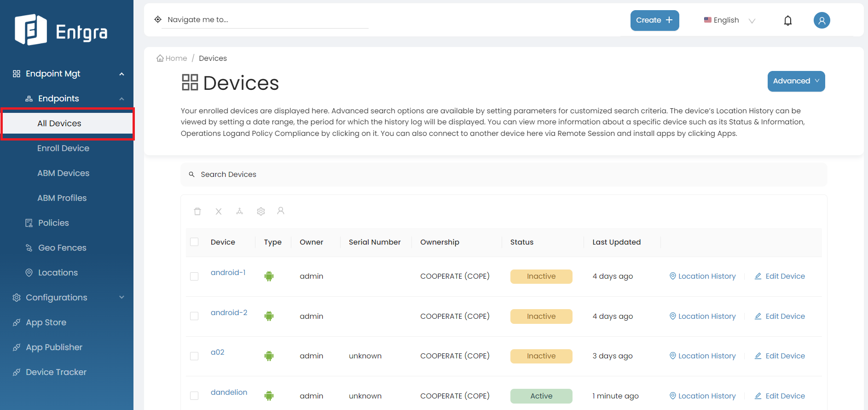Open Enroll Device in sidebar
This screenshot has width=868, height=410.
[x=63, y=148]
